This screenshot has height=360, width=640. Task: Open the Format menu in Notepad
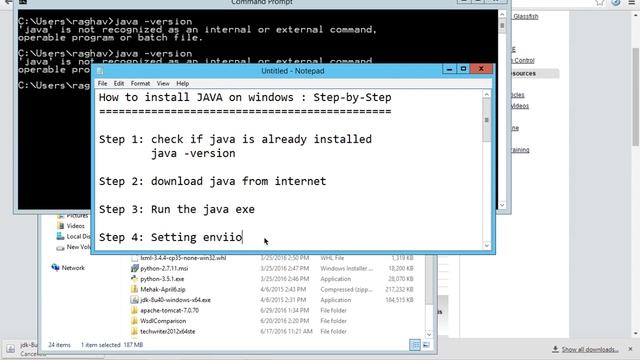(140, 83)
